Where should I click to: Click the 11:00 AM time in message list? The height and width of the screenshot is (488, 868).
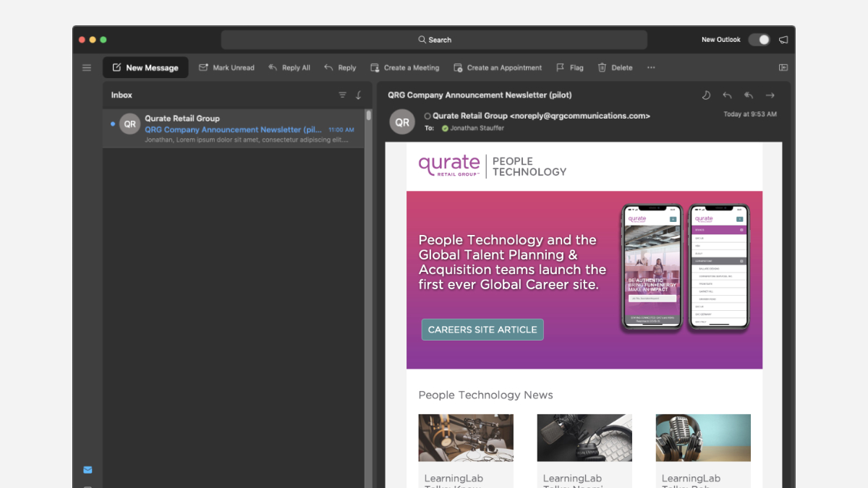pyautogui.click(x=341, y=130)
